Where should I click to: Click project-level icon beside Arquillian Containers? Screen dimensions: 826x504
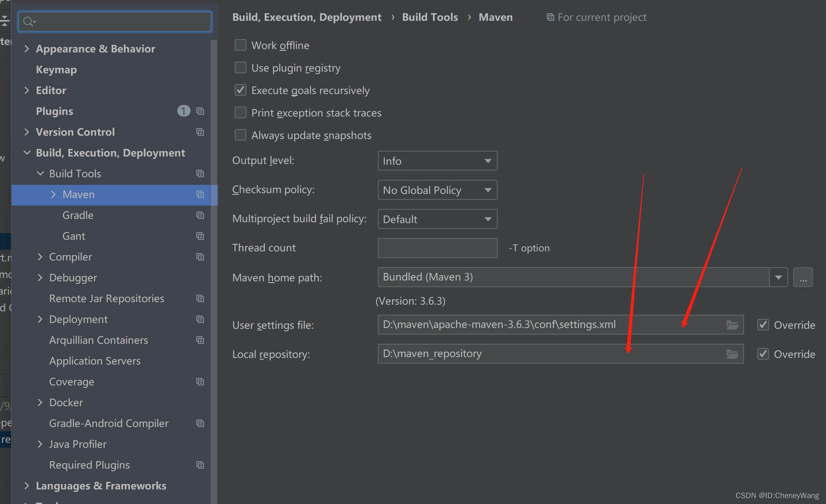200,340
